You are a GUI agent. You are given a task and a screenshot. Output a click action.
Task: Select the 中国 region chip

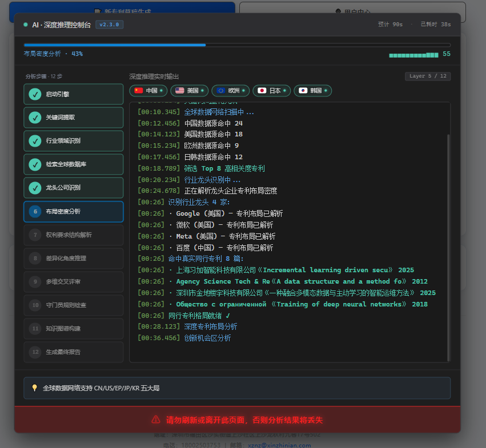coord(148,91)
